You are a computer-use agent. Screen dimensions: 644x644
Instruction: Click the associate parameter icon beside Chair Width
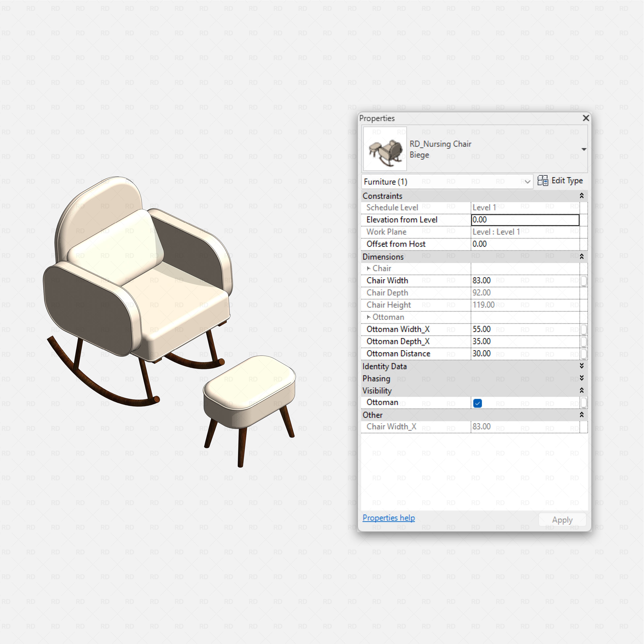point(584,281)
